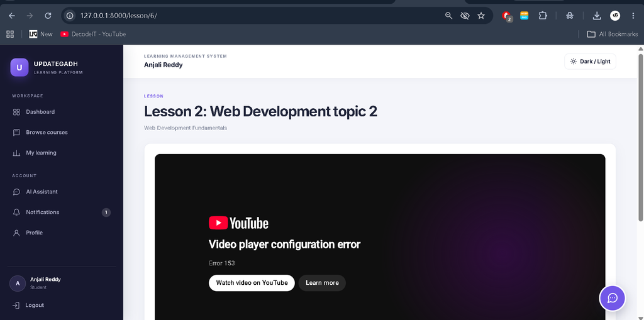Open the browser Downloads icon
The width and height of the screenshot is (644, 320).
coord(597,16)
